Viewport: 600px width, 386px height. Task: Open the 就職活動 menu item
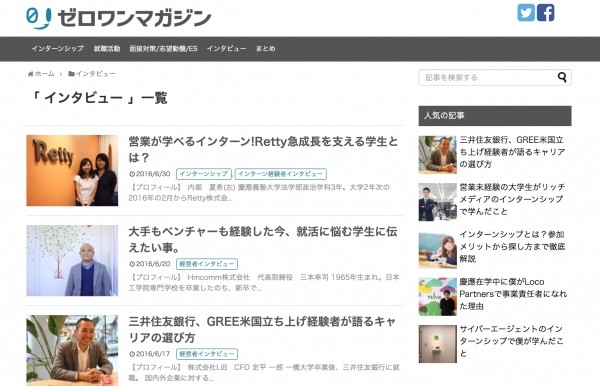pos(107,49)
